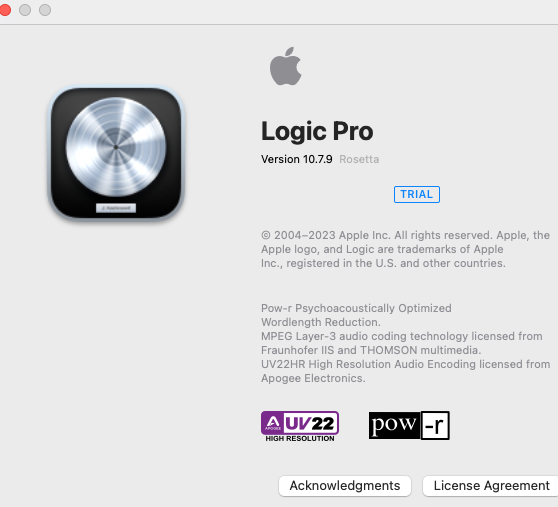Image resolution: width=558 pixels, height=507 pixels.
Task: Click the gray Apple logo
Action: [x=285, y=66]
